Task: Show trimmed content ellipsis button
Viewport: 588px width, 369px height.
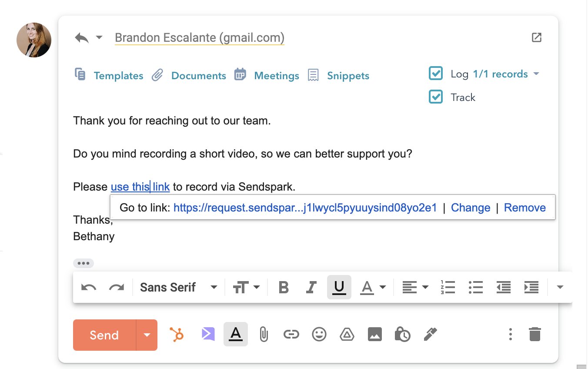Action: click(x=83, y=263)
